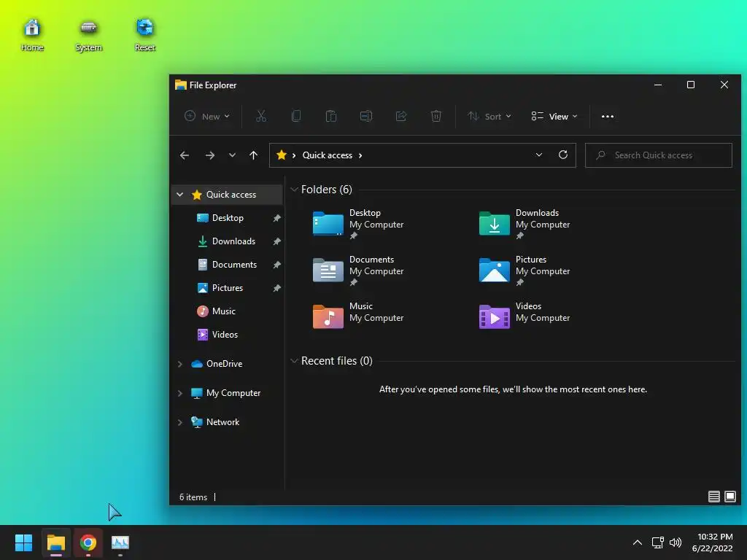The image size is (747, 560).
Task: Collapse the Quick access tree node
Action: click(180, 194)
